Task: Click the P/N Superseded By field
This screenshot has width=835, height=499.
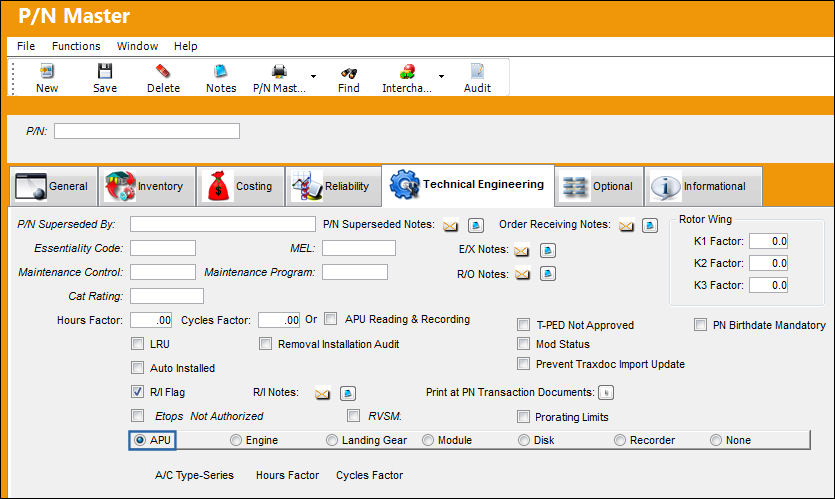Action: tap(223, 224)
